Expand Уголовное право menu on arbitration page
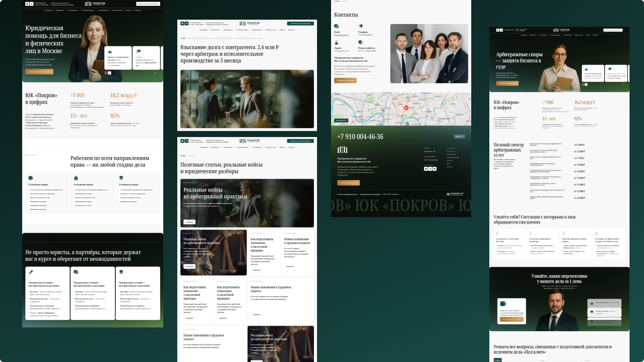 tap(556, 35)
